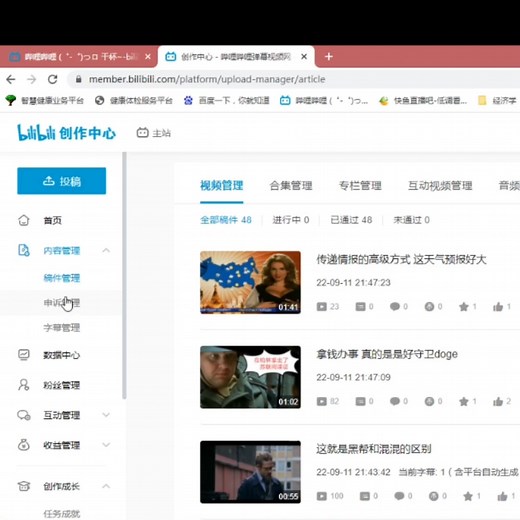Select 稿件管理 in the sidebar
This screenshot has width=520, height=520.
(62, 278)
